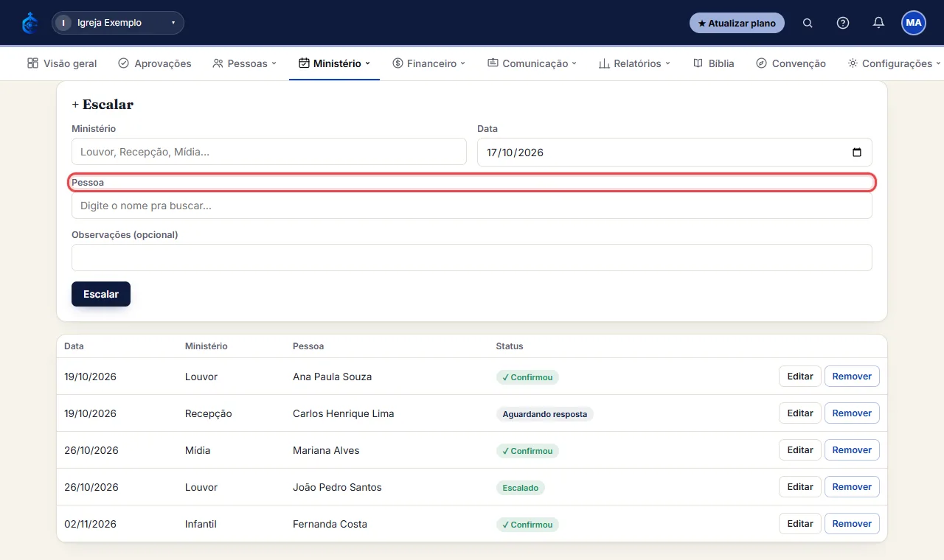Image resolution: width=944 pixels, height=560 pixels.
Task: Remove the João Pedro Santos schedule
Action: (x=852, y=487)
